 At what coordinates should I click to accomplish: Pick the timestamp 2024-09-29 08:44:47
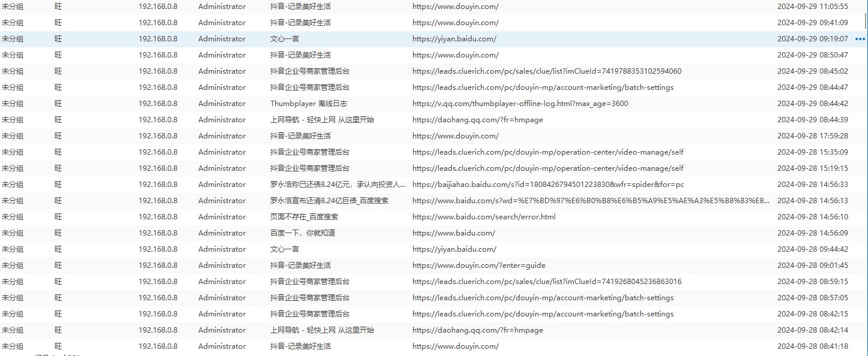[x=812, y=88]
